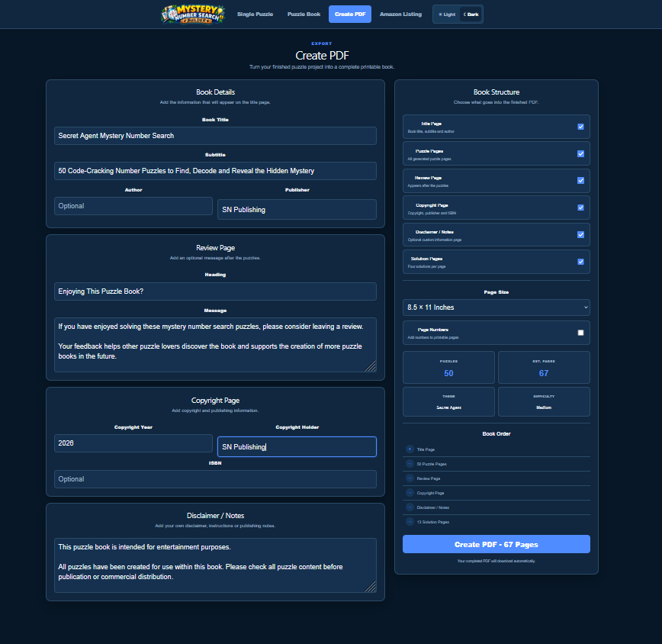Screen dimensions: 662x644
Task: Uncheck the Copyright Page checkbox
Action: [x=580, y=208]
